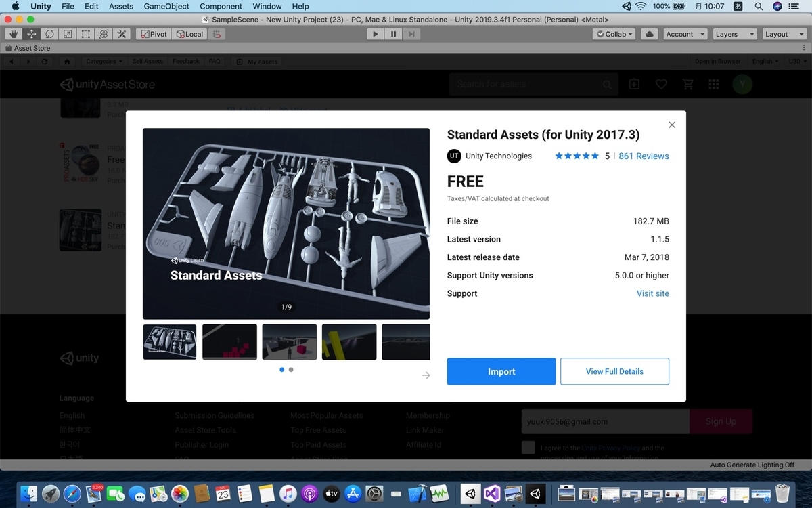812x508 pixels.
Task: Toggle Pivot/Center handle position
Action: (x=153, y=34)
